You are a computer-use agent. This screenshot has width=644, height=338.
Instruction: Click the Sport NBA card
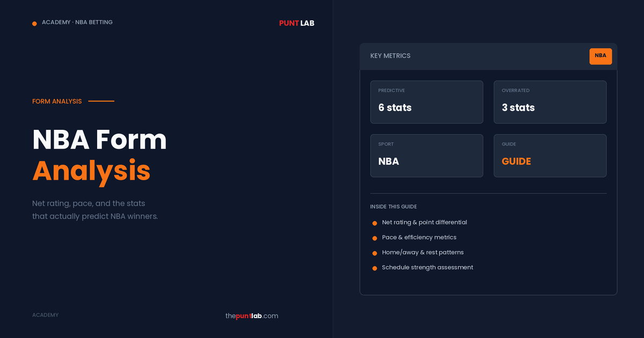427,156
